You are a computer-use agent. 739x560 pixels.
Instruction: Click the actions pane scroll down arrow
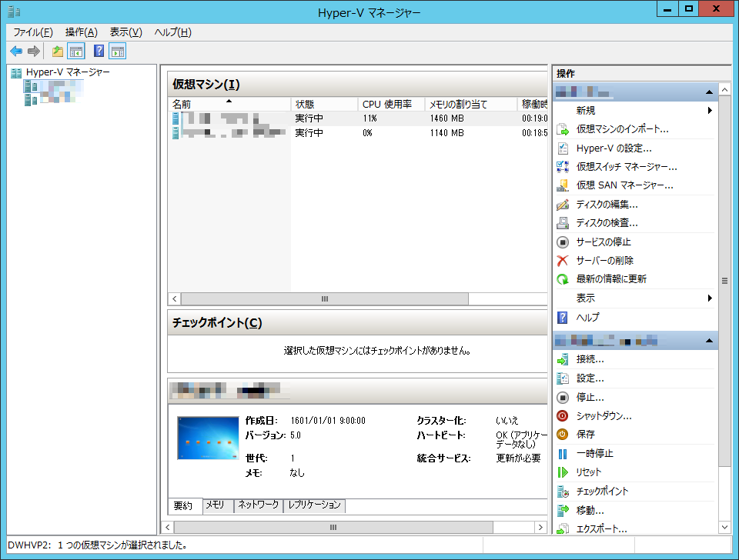(x=725, y=527)
